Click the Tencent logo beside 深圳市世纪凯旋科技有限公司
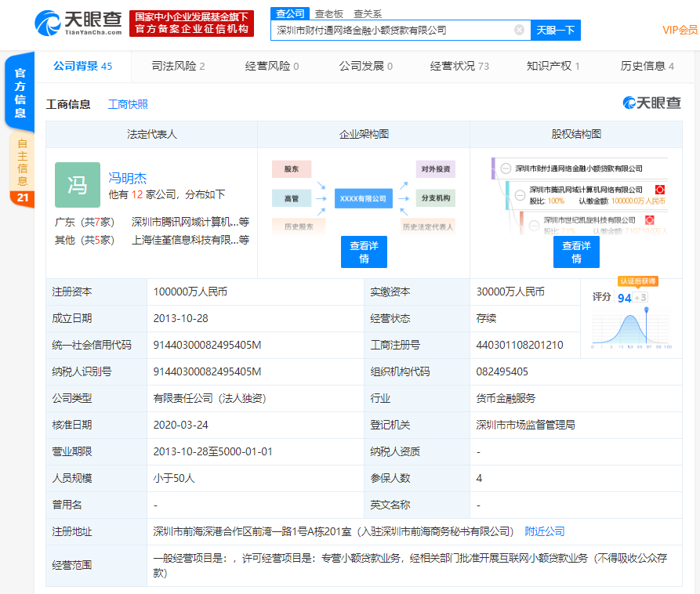The image size is (700, 594). [649, 219]
